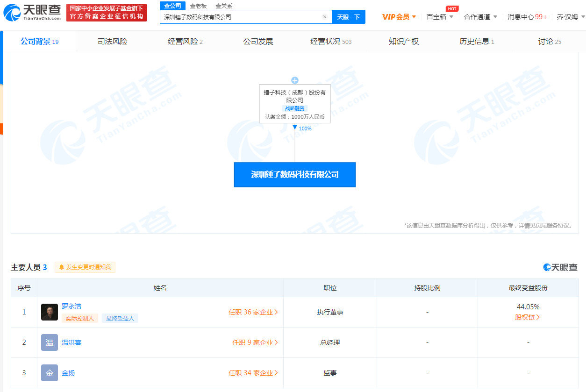
Task: Click the plus icon above 锤子科技 node
Action: (x=294, y=80)
